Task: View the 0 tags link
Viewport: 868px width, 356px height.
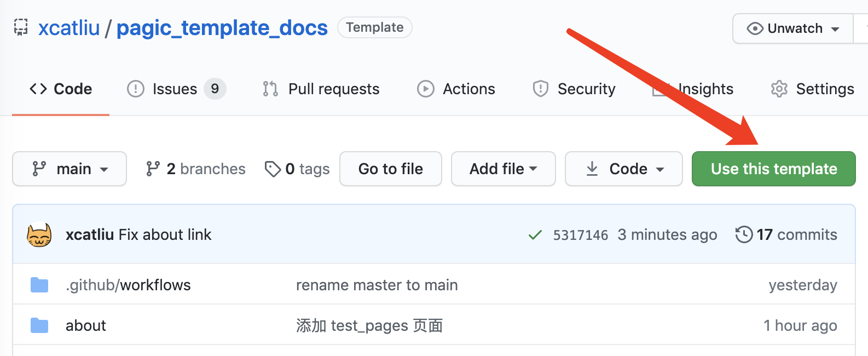Action: [x=297, y=169]
